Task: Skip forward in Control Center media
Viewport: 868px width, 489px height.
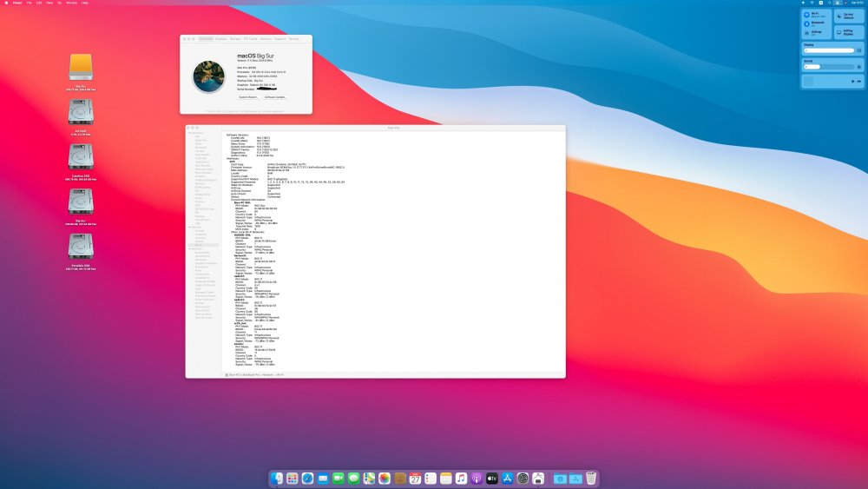Action: pyautogui.click(x=859, y=82)
